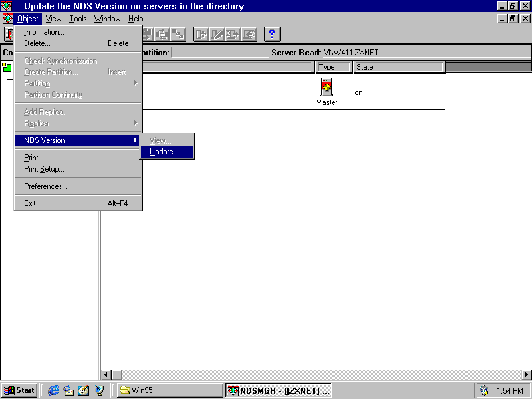Image resolution: width=532 pixels, height=399 pixels.
Task: Switch to Win95 folder taskbar button
Action: click(x=170, y=390)
